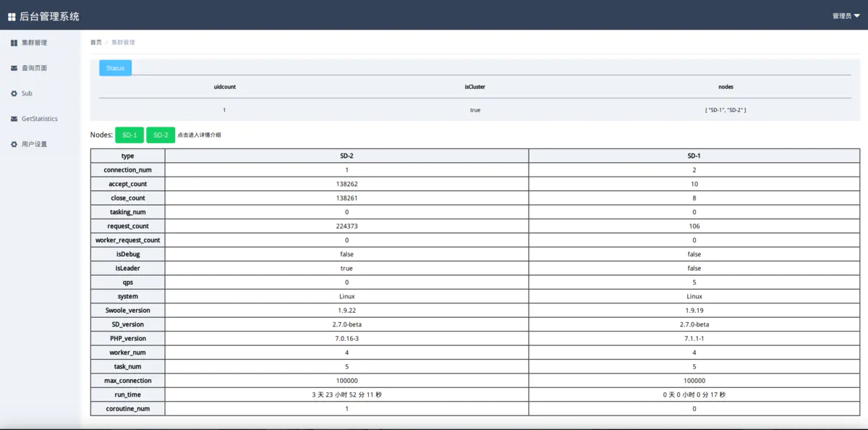
Task: Click the green SD-1 node button
Action: tap(129, 135)
